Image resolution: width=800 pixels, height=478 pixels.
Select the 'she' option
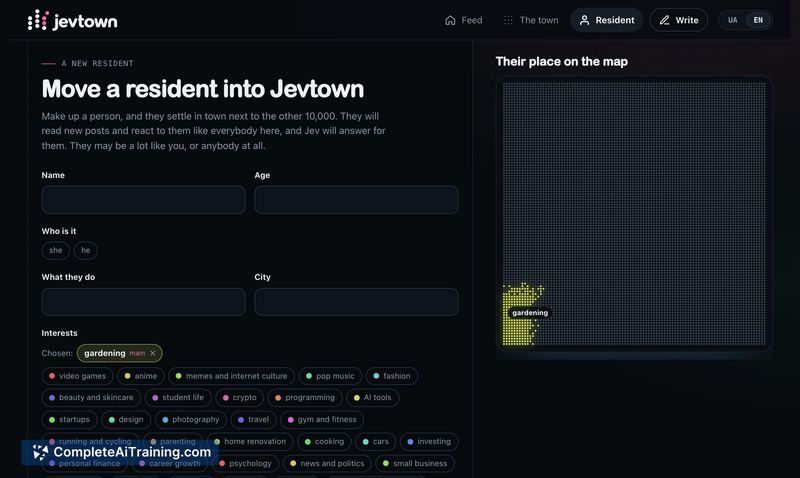(56, 250)
